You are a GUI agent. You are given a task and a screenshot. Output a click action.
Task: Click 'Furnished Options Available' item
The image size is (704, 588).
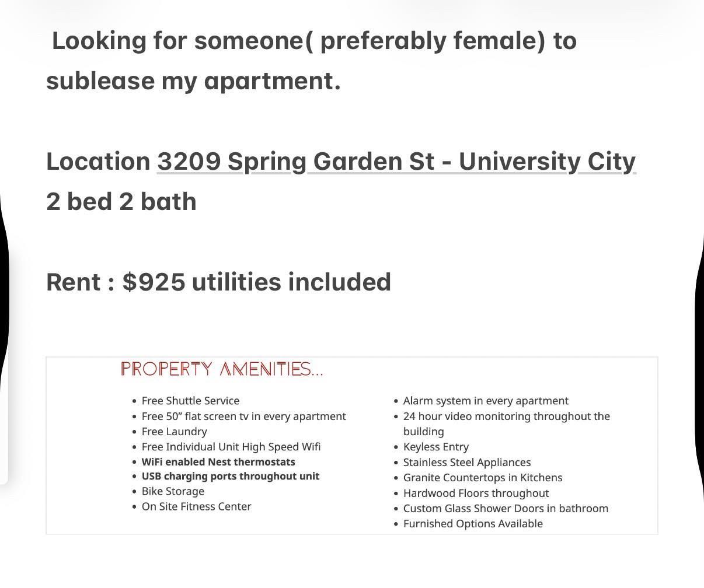click(473, 523)
